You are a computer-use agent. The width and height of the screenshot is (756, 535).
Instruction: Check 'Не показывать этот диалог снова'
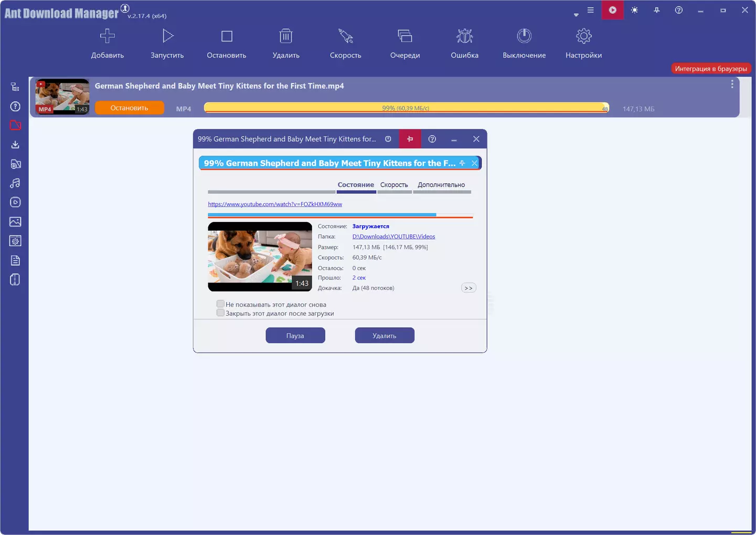[x=220, y=304]
